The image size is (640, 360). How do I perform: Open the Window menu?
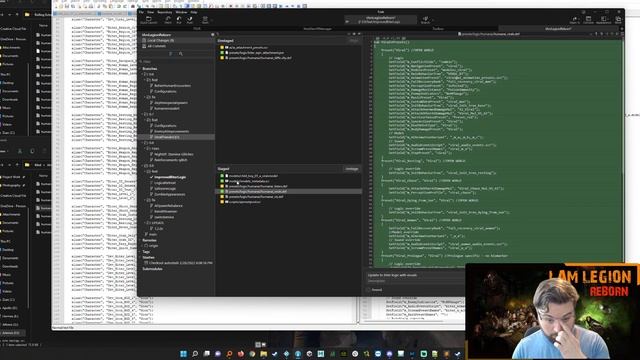click(x=181, y=12)
